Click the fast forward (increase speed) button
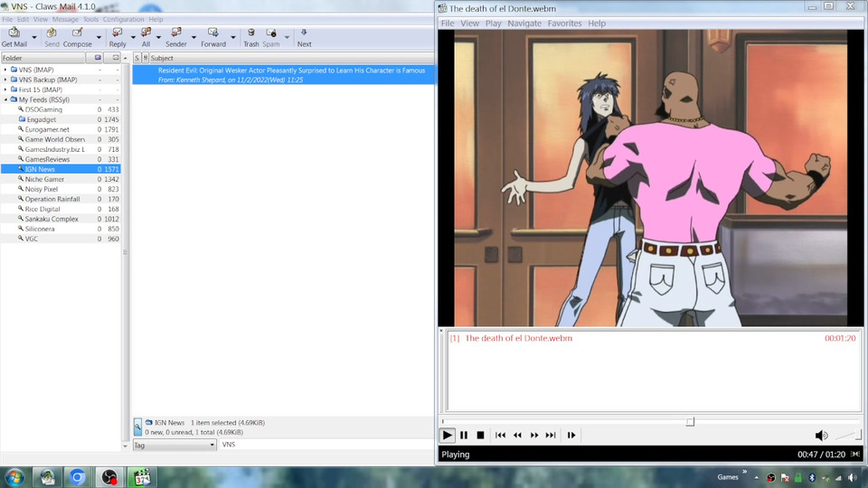The width and height of the screenshot is (868, 488). (x=534, y=436)
